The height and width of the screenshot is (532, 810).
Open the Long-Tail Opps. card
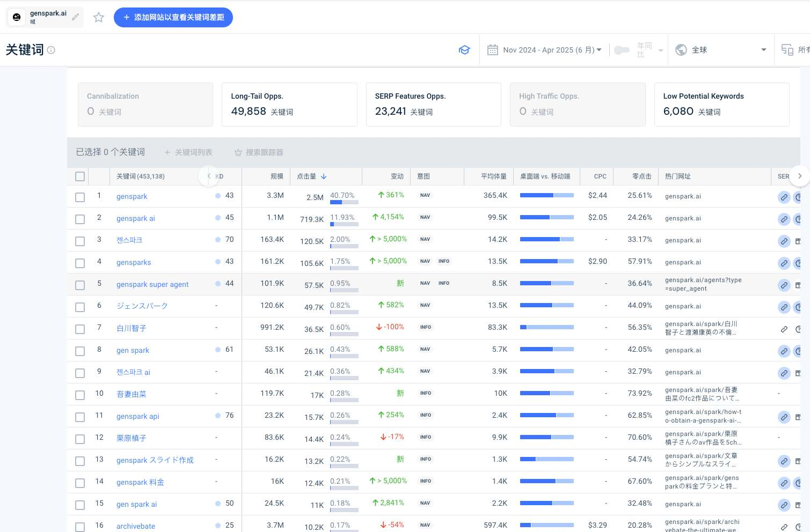(x=289, y=105)
